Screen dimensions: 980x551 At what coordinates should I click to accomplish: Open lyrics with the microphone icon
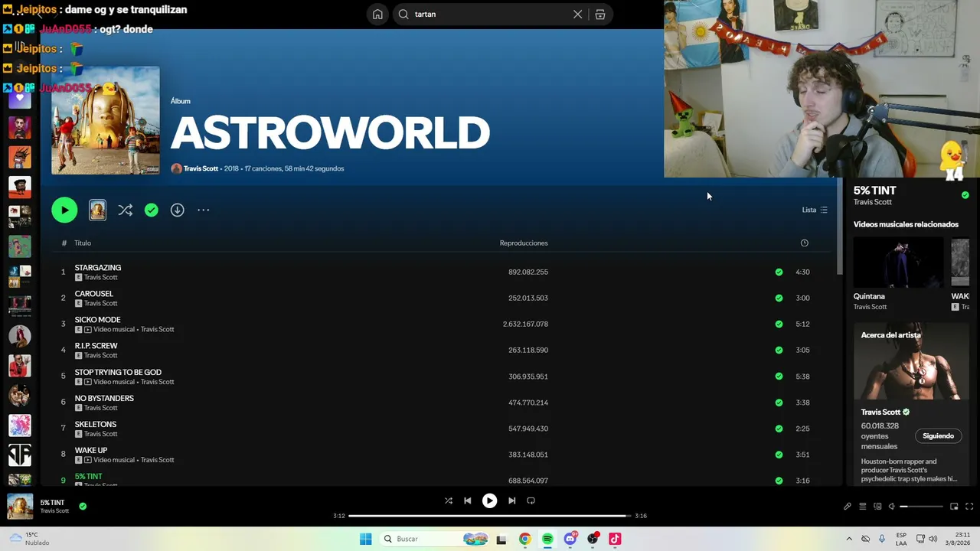click(848, 507)
